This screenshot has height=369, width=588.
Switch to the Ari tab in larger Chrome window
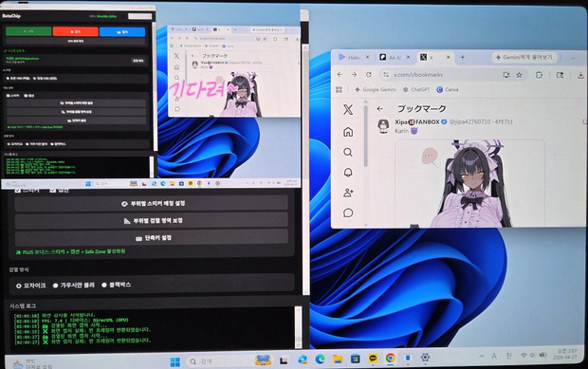click(x=391, y=57)
